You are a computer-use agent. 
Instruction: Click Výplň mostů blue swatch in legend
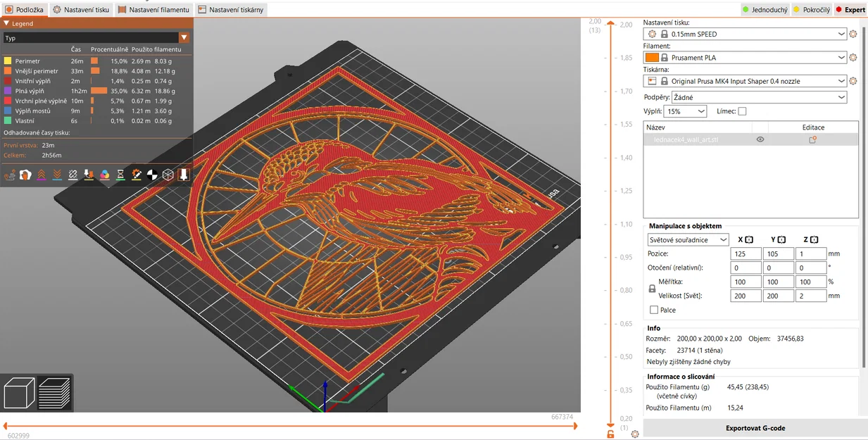(8, 111)
